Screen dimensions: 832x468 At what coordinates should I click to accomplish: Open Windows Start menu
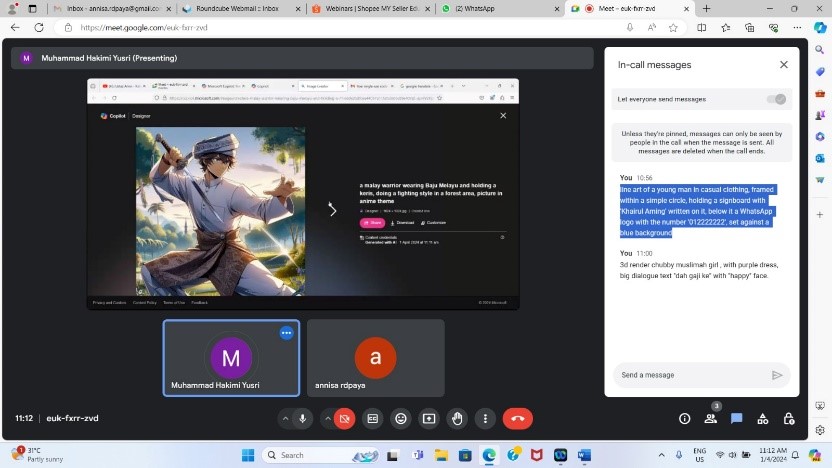point(248,455)
